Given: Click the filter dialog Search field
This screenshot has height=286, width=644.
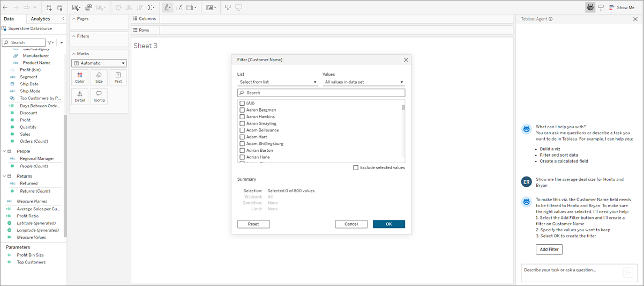Looking at the screenshot, I should 321,93.
